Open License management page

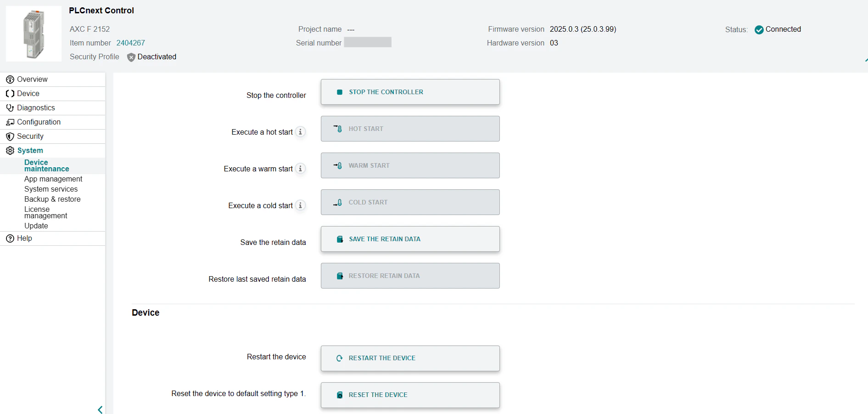46,213
